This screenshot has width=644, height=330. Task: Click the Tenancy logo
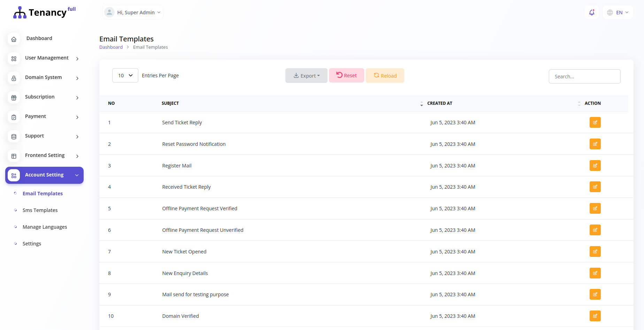click(44, 13)
